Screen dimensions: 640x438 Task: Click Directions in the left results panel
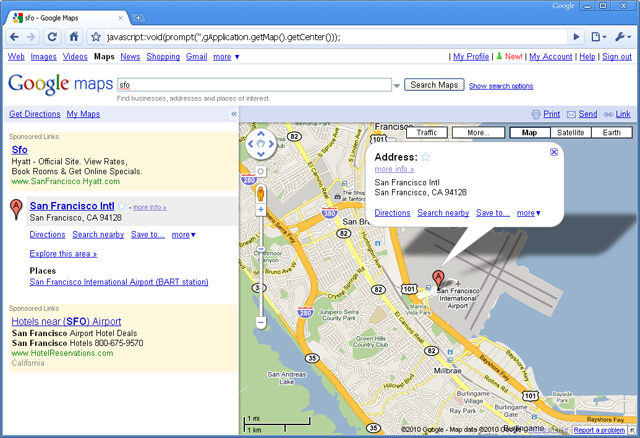click(x=47, y=235)
